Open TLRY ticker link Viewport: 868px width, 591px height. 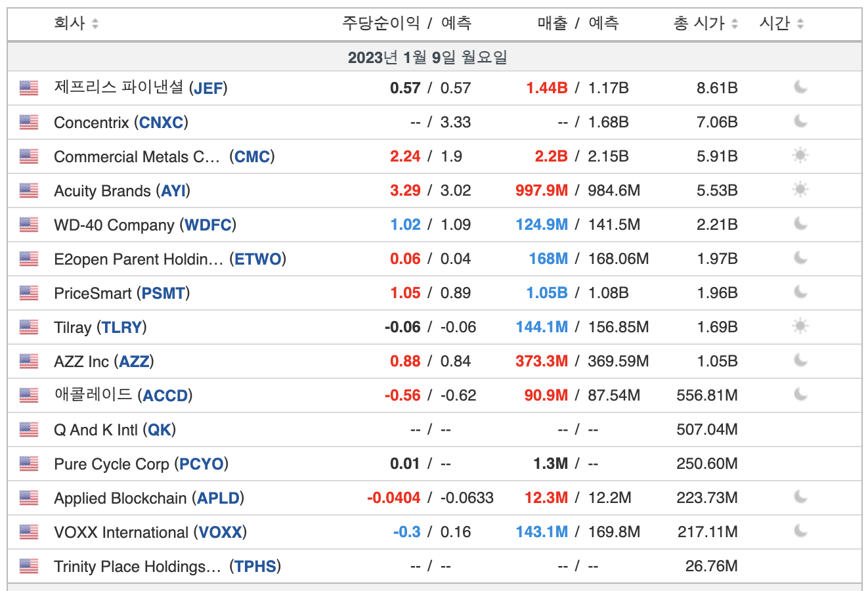click(122, 327)
